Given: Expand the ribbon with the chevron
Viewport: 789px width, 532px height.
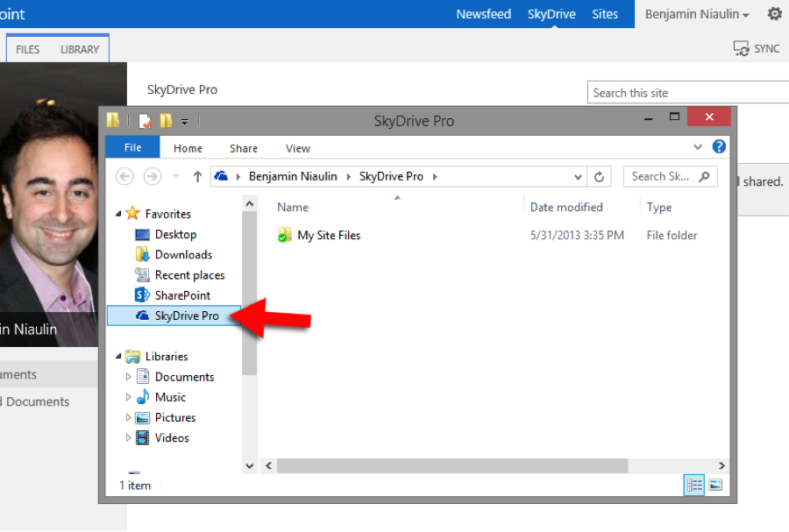Looking at the screenshot, I should coord(698,147).
